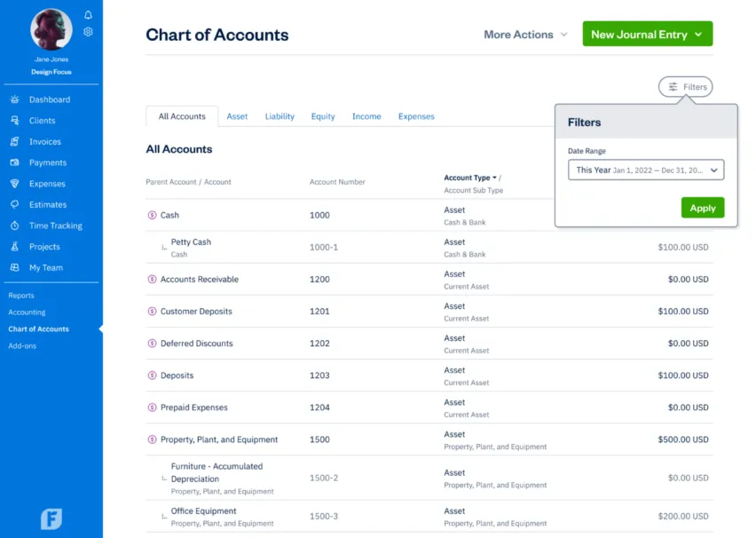Open the Payments section via its card icon
Image resolution: width=756 pixels, height=538 pixels.
[12, 162]
